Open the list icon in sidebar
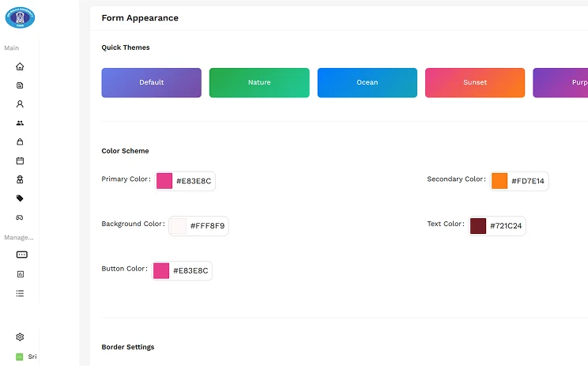This screenshot has height=366, width=588. point(20,293)
